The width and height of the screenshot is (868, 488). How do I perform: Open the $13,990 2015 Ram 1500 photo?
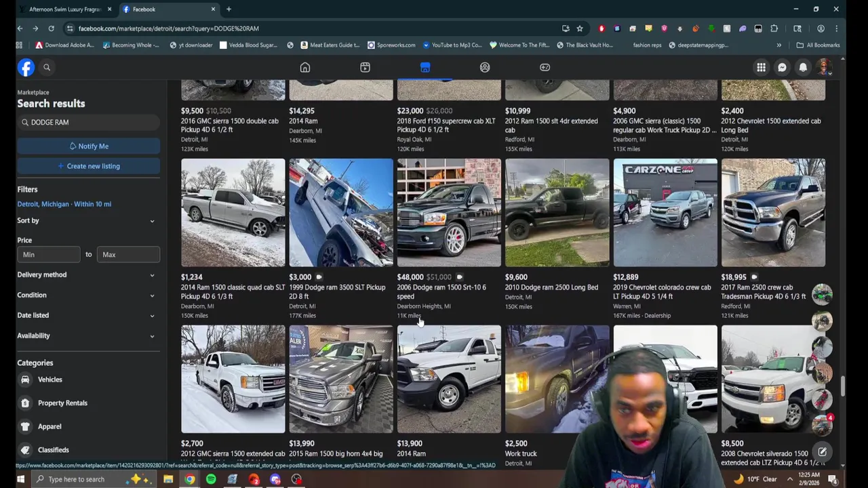(341, 379)
